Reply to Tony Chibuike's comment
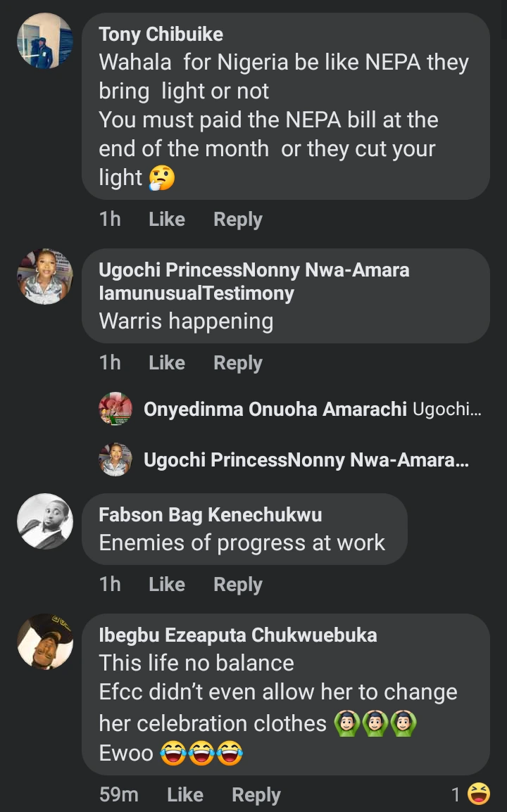This screenshot has height=812, width=507. click(238, 220)
